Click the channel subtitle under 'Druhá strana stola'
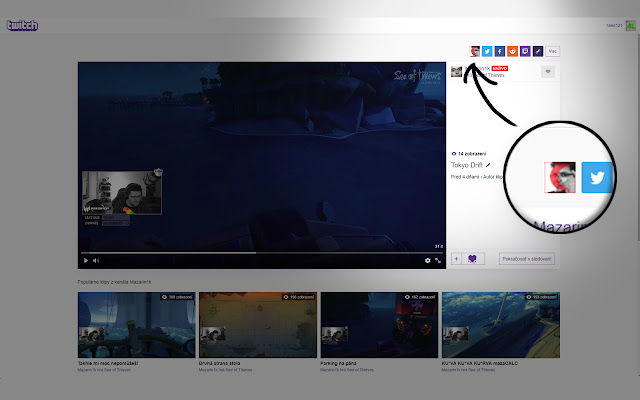 pos(225,370)
